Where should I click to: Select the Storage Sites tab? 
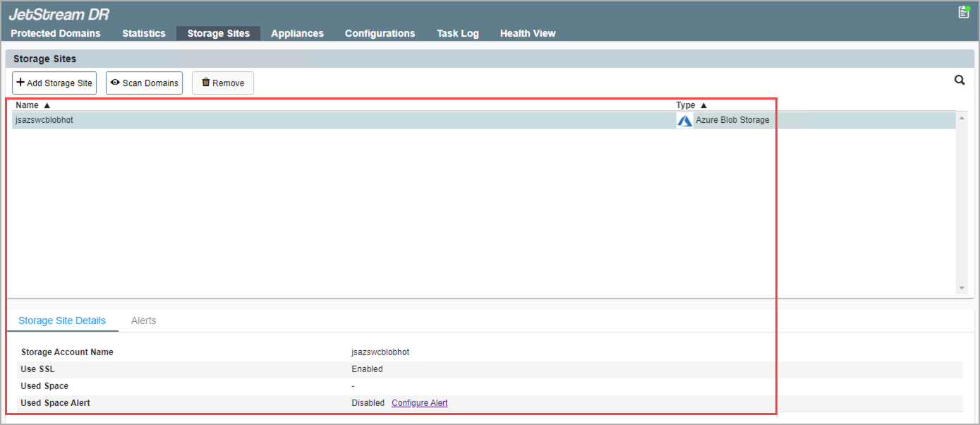click(x=218, y=33)
